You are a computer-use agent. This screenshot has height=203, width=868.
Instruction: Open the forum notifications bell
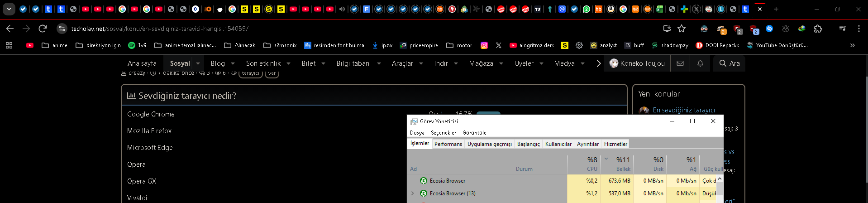700,63
